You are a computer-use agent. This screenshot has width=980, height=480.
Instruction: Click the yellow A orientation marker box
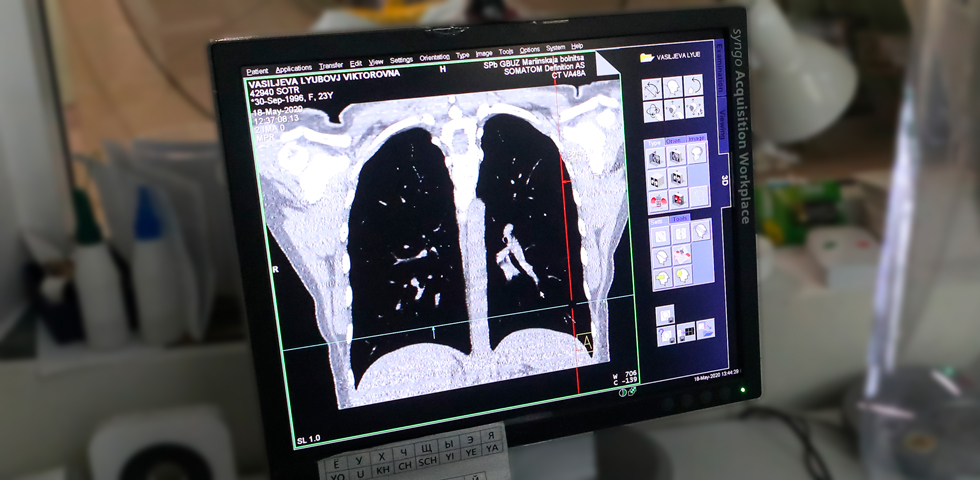pyautogui.click(x=585, y=343)
